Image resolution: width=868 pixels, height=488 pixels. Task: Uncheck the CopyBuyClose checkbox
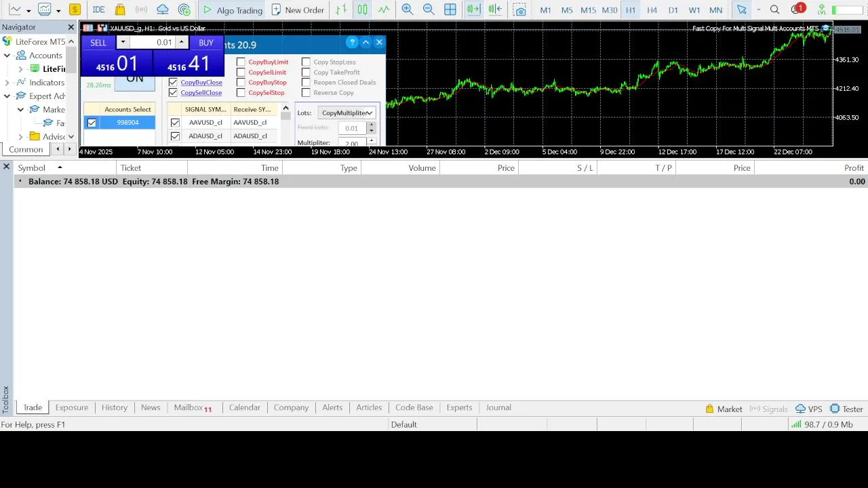[173, 83]
